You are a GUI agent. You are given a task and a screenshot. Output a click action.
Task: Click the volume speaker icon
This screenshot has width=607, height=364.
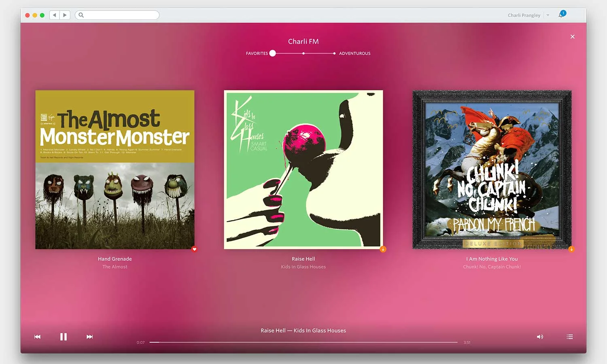coord(540,336)
